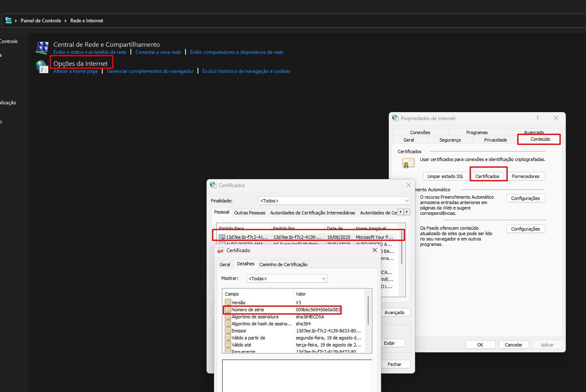Click the Campo column header
Viewport: 586px width, 392px height.
click(x=258, y=294)
